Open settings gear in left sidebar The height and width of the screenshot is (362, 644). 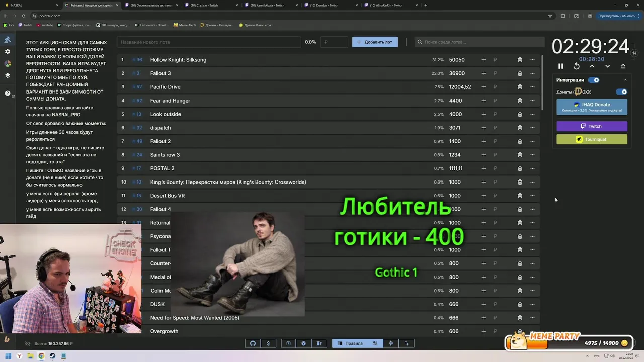(x=8, y=52)
